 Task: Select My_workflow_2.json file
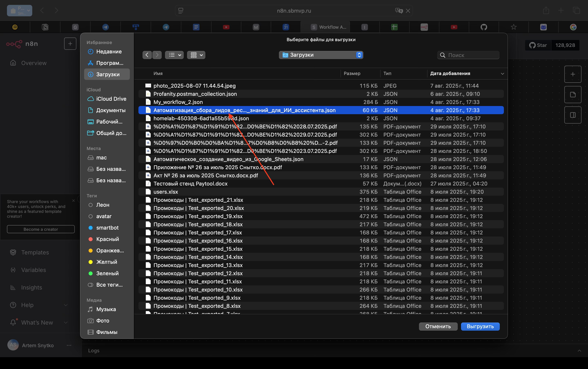pyautogui.click(x=178, y=102)
